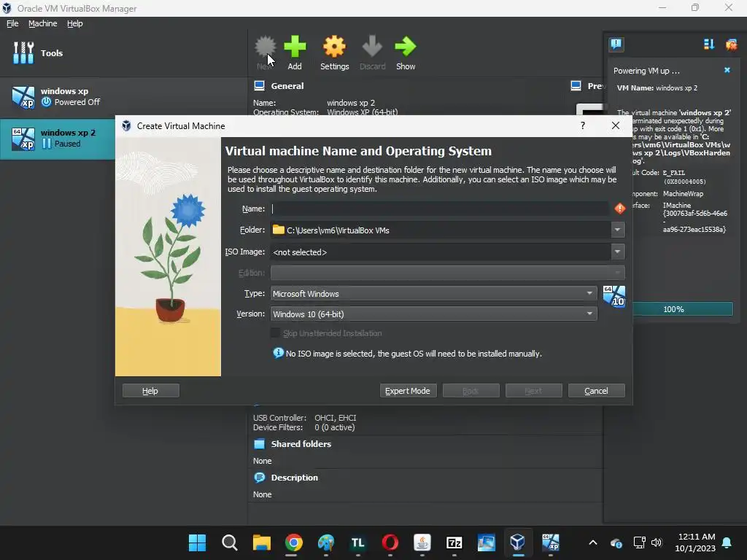
Task: Open taskbar Search
Action: pos(230,542)
